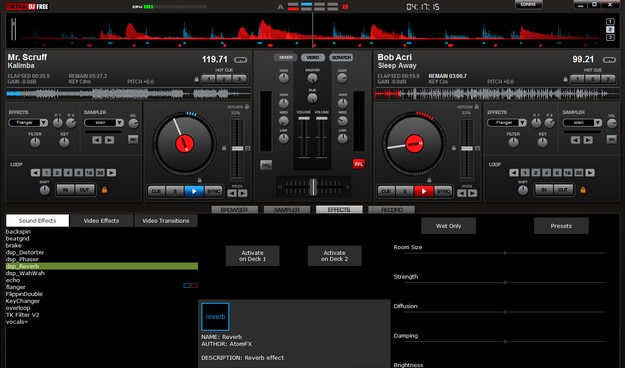Screen dimensions: 625x368
Task: Select the echo effect
Action: (x=13, y=280)
